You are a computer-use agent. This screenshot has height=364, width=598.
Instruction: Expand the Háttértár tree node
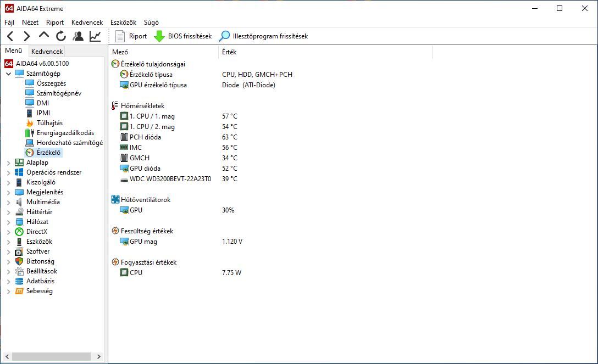click(8, 212)
